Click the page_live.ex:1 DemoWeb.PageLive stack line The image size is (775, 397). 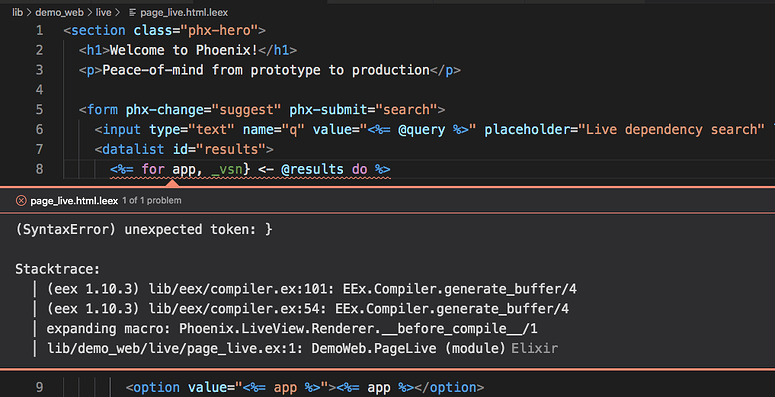pyautogui.click(x=276, y=349)
